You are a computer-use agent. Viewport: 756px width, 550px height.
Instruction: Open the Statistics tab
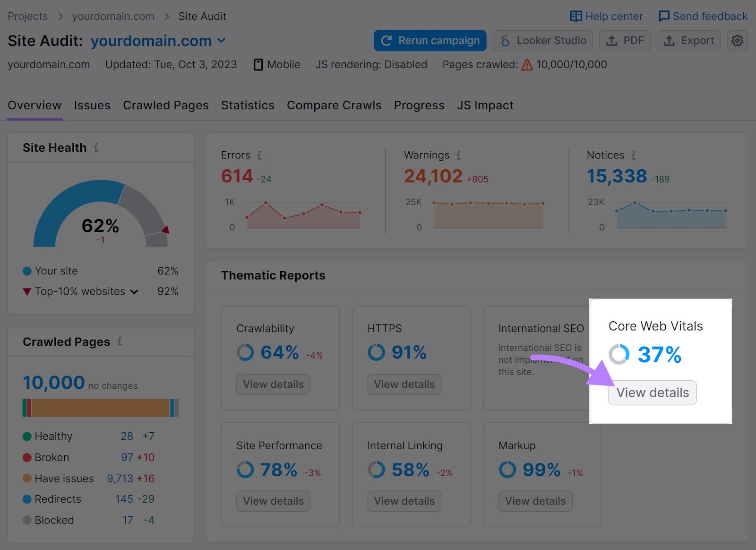(x=248, y=105)
